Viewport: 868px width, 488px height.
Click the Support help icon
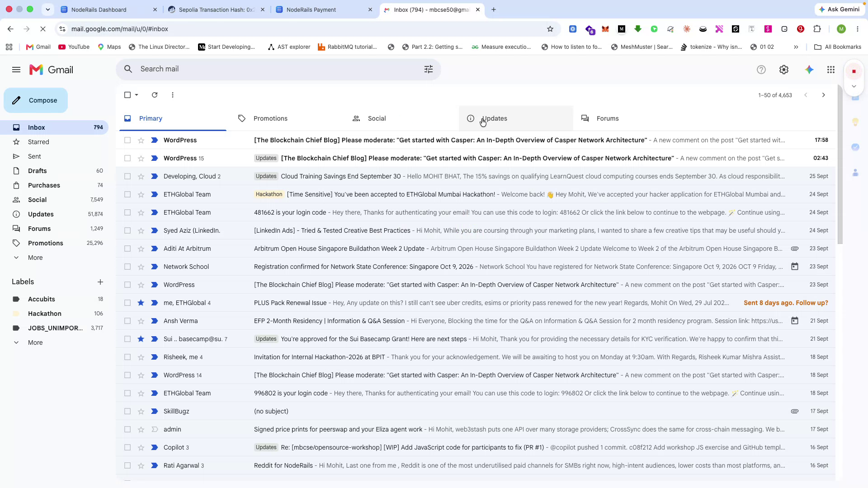point(761,70)
